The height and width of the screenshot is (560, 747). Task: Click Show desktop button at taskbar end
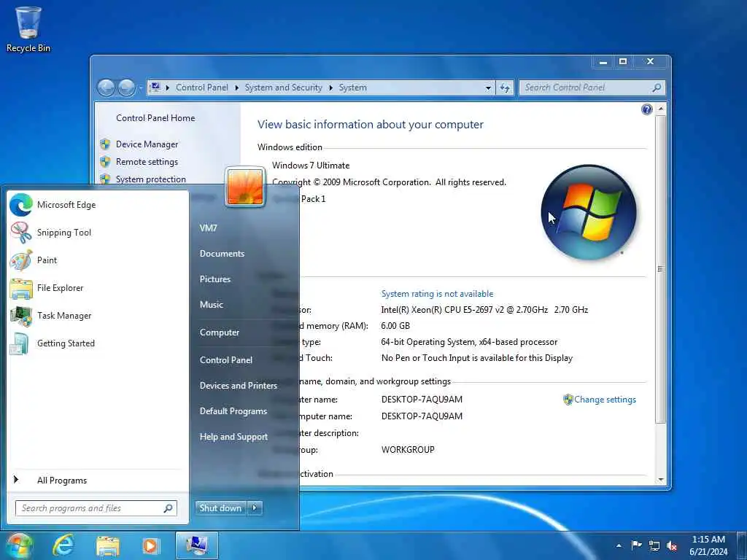[743, 545]
